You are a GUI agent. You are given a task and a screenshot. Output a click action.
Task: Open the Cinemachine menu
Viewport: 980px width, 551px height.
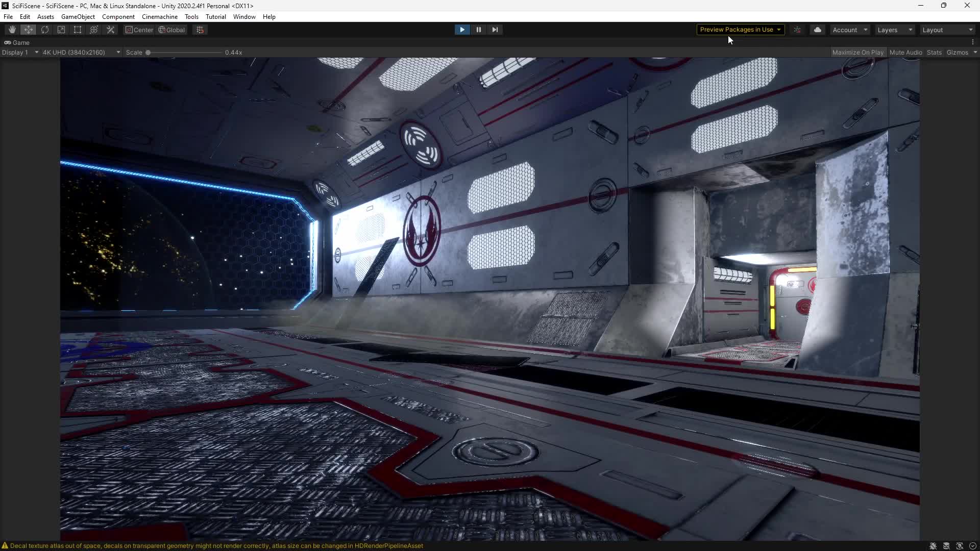click(160, 17)
